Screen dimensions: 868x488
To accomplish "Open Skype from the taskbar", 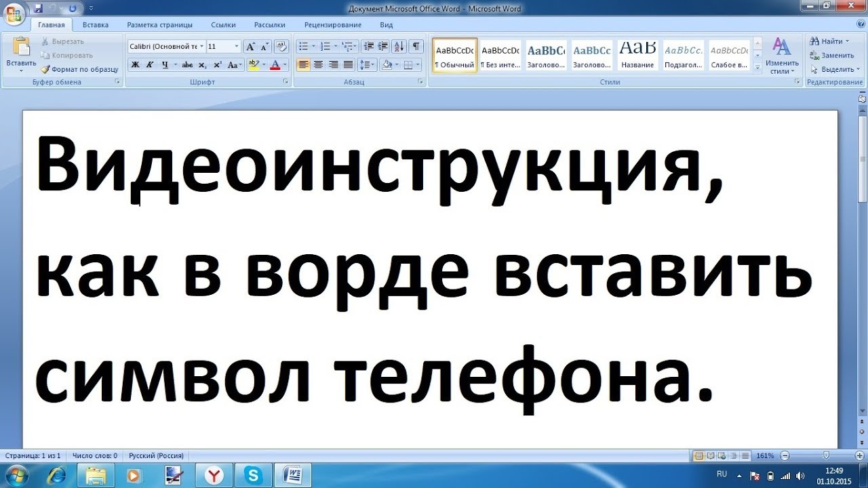I will coord(254,474).
